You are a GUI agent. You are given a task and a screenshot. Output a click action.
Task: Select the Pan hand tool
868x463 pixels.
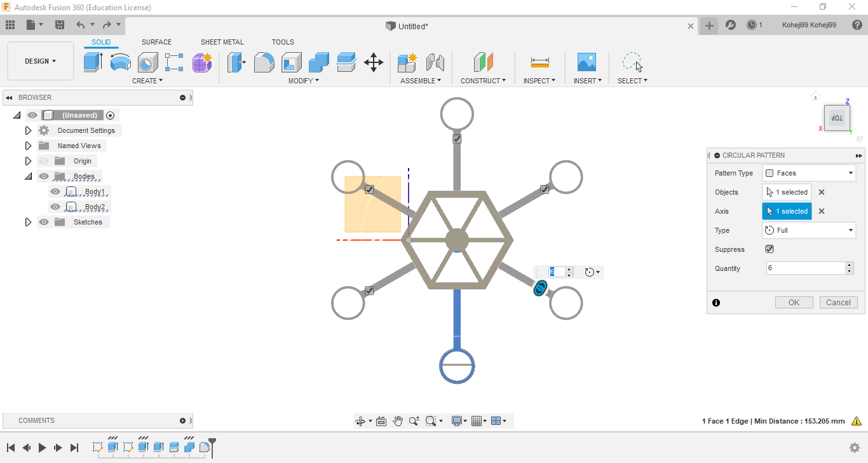pos(398,421)
